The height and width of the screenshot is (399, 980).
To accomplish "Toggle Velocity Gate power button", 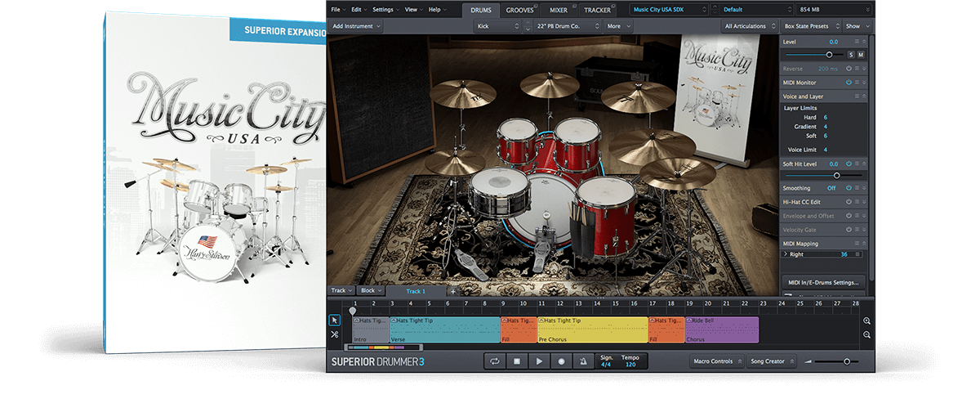I will (x=849, y=230).
